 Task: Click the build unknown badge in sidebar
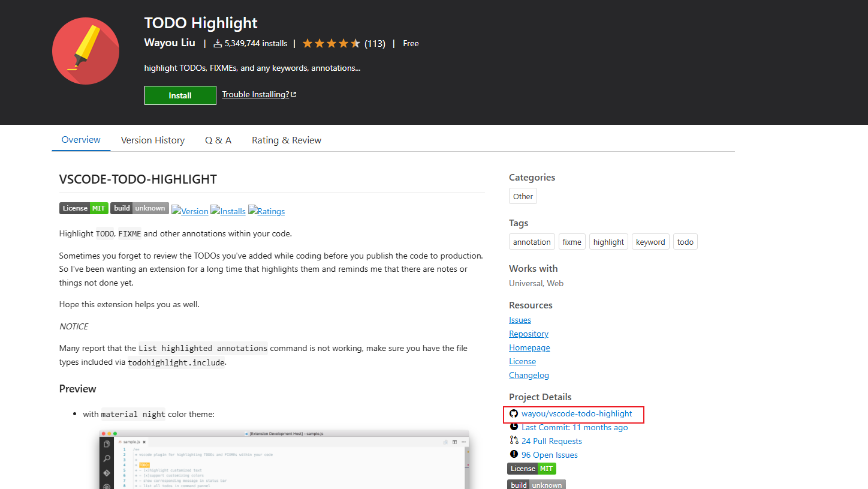point(537,484)
